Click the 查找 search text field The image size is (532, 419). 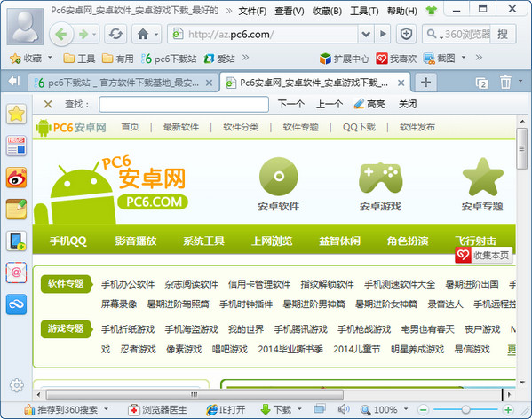184,104
